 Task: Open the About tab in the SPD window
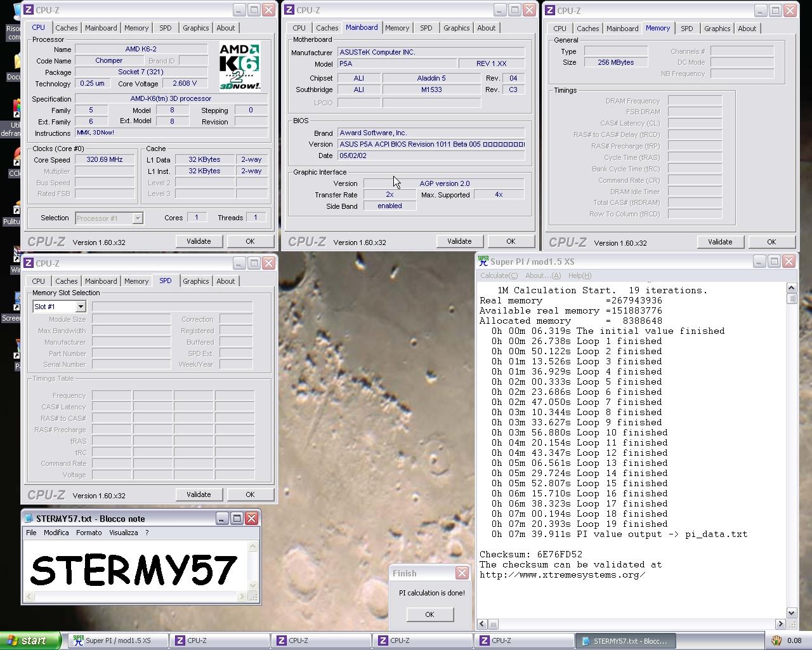[225, 281]
